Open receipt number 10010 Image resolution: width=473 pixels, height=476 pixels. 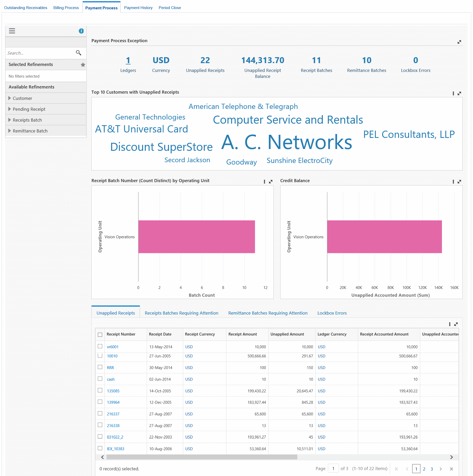pyautogui.click(x=112, y=356)
